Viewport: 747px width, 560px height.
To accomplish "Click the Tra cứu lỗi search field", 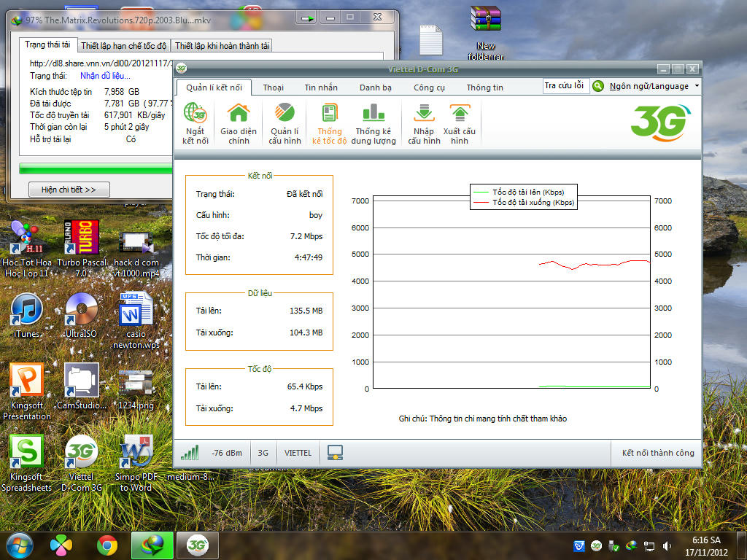I will tap(565, 86).
